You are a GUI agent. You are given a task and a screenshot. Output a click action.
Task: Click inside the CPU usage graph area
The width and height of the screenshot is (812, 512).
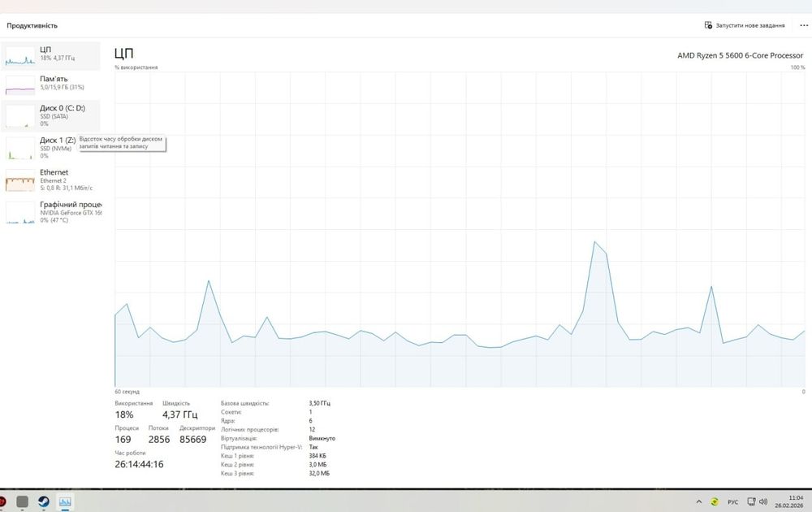pos(460,229)
